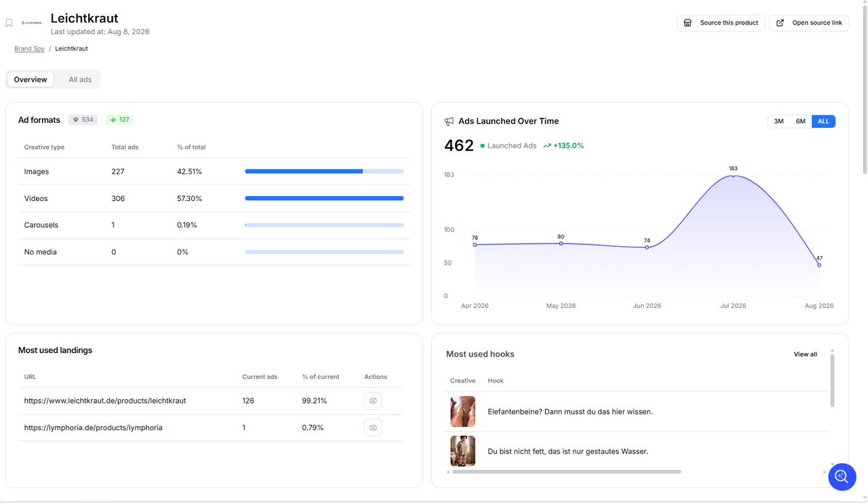Viewport: 868px width, 504px height.
Task: Click the May 2026 data point 80
Action: tap(561, 243)
